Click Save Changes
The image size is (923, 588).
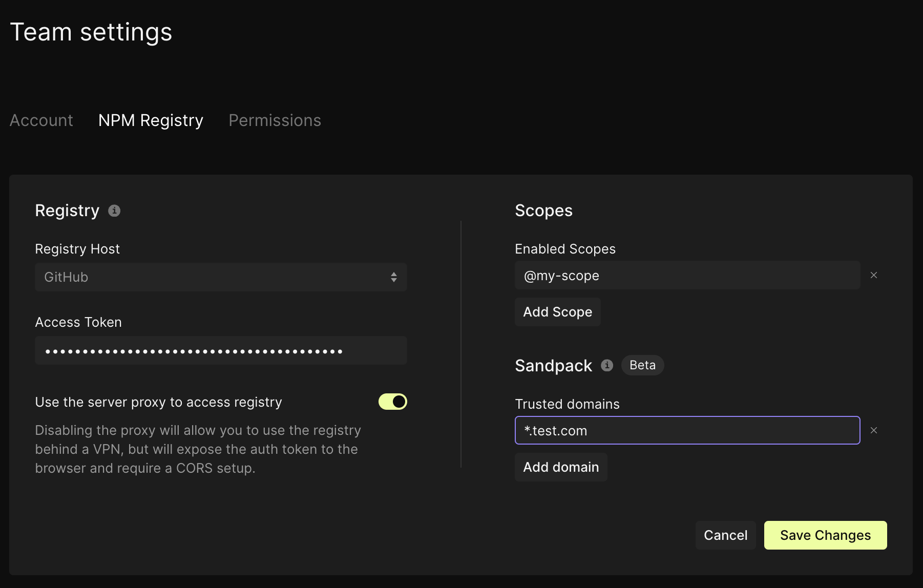825,535
